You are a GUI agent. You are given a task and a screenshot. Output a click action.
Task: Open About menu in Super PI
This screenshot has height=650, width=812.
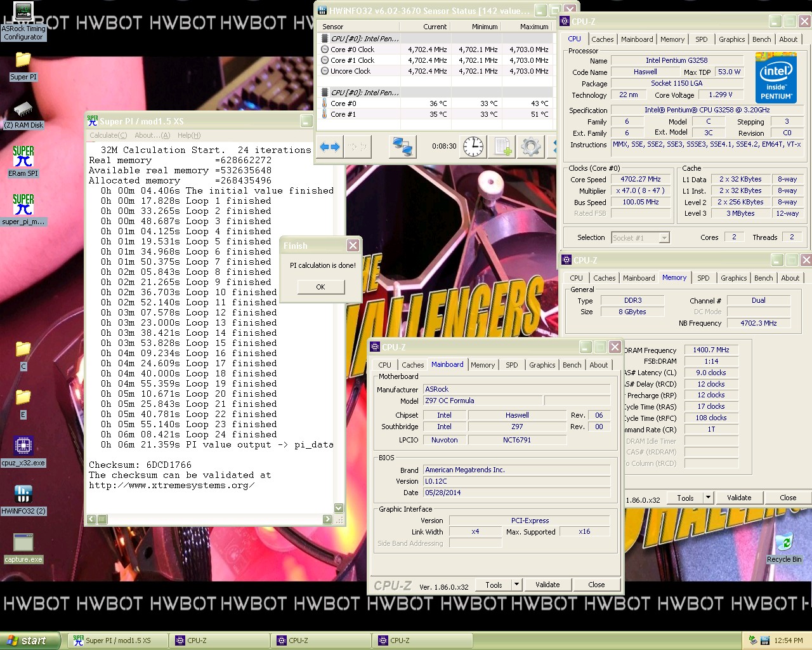tap(152, 135)
